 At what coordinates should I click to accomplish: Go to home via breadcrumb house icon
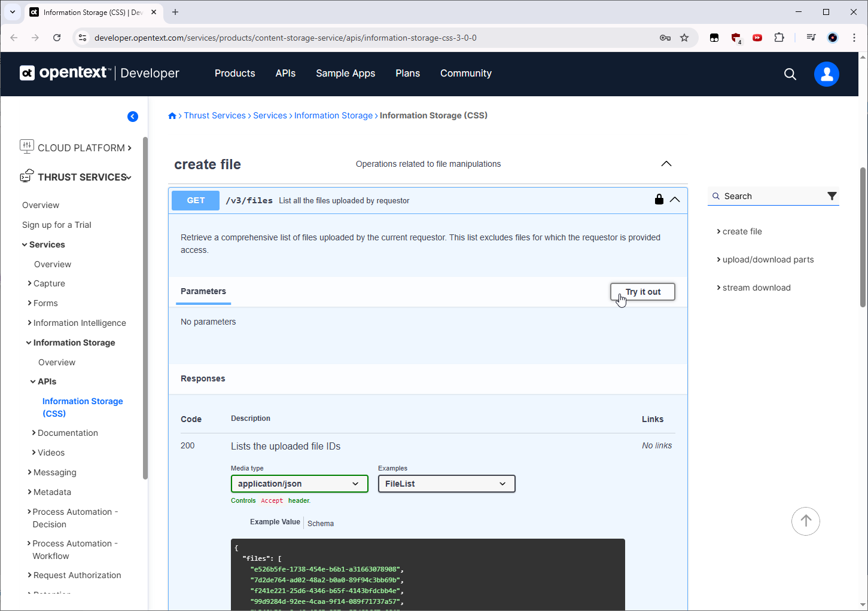(172, 116)
